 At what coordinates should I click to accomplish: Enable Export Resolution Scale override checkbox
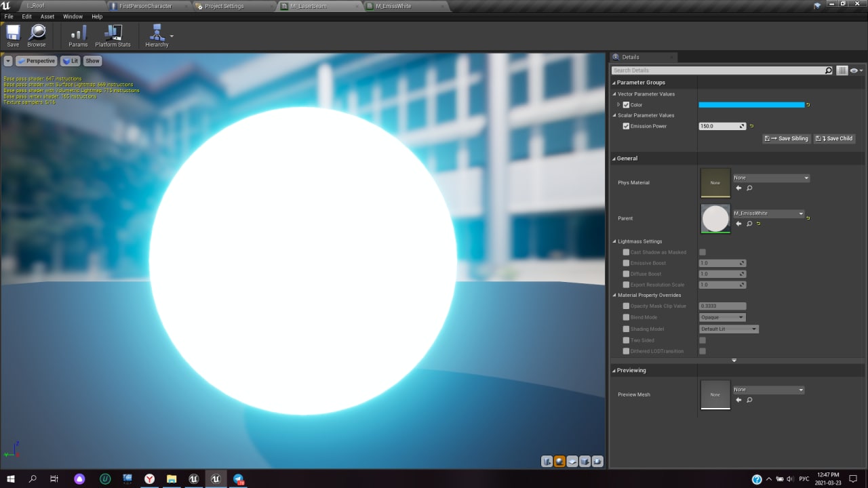(626, 285)
